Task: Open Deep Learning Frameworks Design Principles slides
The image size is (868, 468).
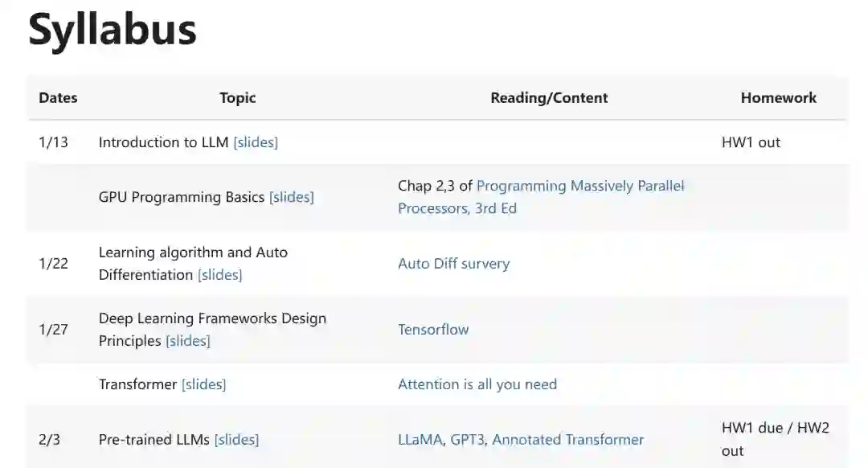Action: pos(187,341)
